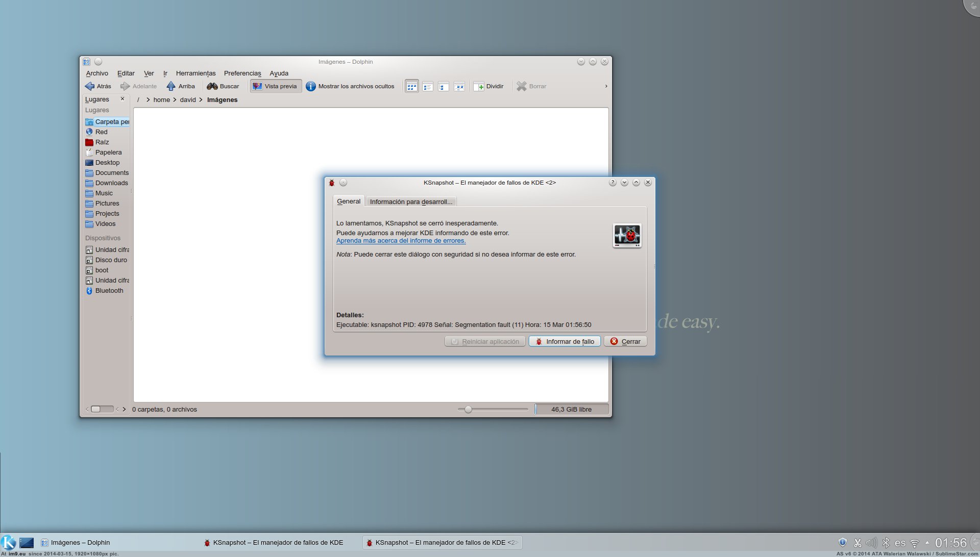This screenshot has width=980, height=557.
Task: Open the Ir menu
Action: (x=165, y=73)
